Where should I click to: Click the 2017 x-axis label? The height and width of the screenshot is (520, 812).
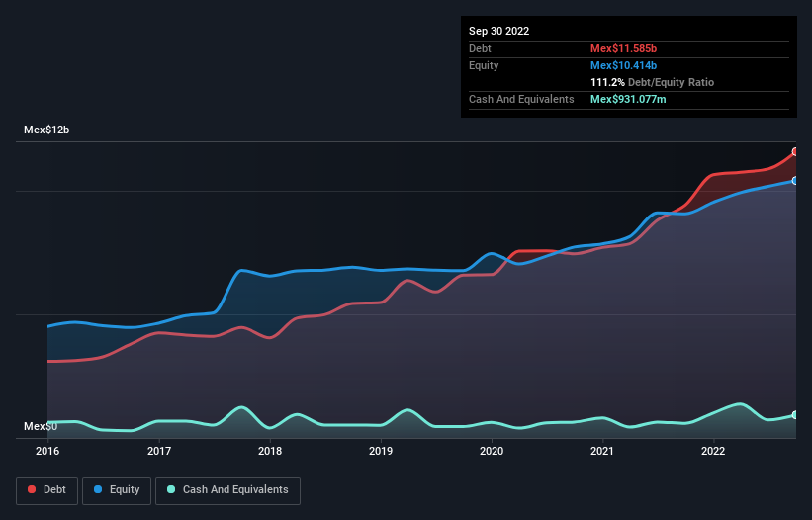(x=159, y=451)
